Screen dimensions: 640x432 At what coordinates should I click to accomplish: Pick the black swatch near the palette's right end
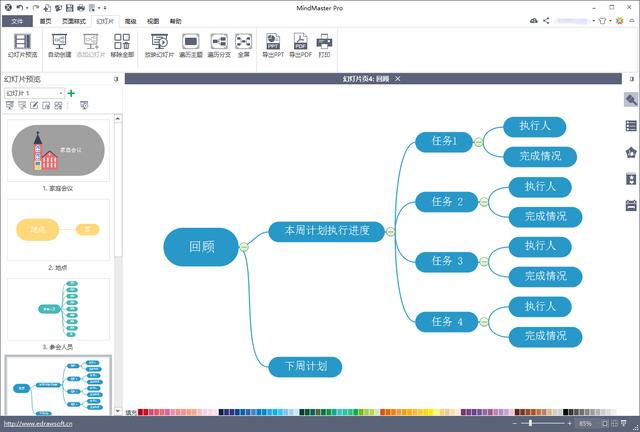pos(565,412)
